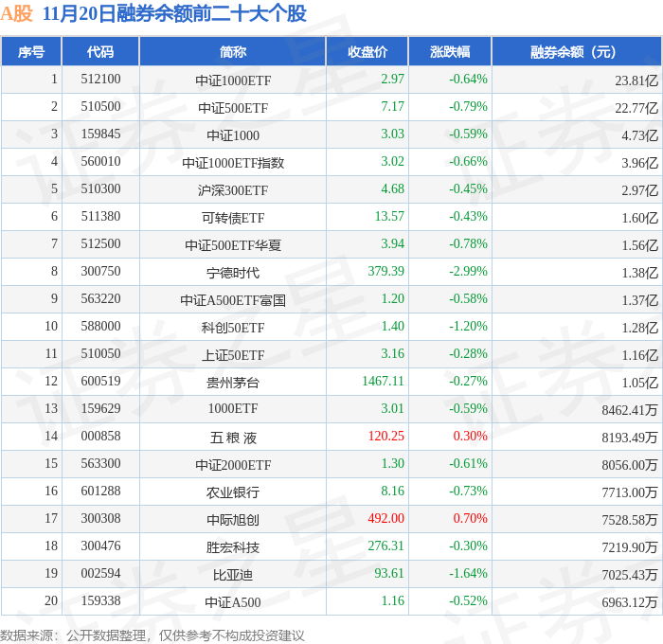Select stock code 510050

(x=100, y=353)
